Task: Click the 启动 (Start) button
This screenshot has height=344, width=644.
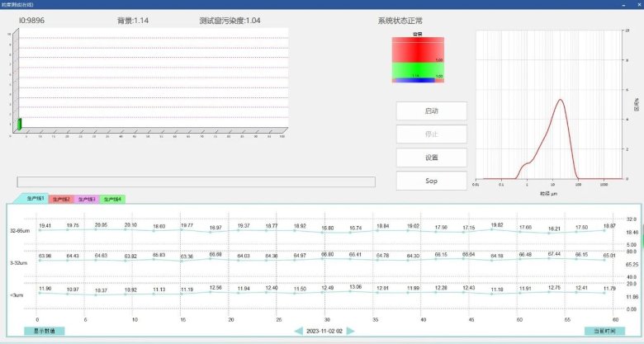Action: 431,111
